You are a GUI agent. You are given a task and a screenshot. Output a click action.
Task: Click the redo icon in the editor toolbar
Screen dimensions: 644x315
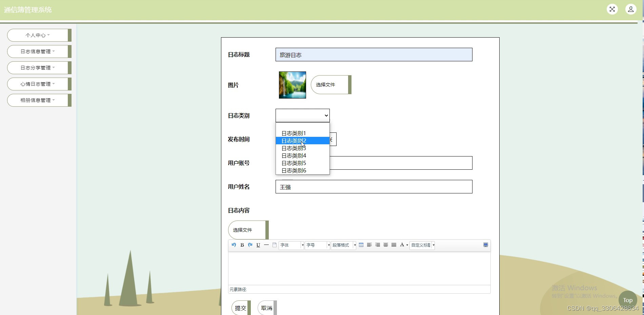tap(250, 245)
